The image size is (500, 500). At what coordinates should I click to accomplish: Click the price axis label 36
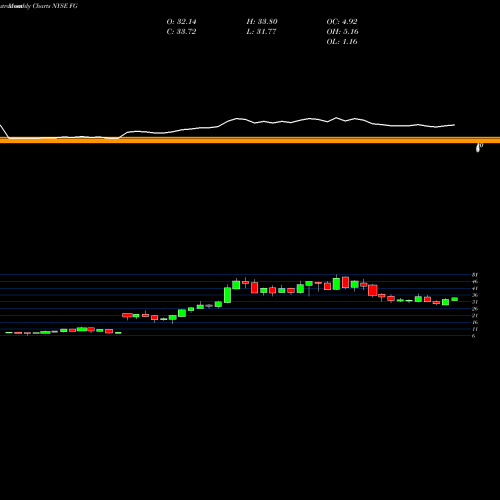click(475, 295)
